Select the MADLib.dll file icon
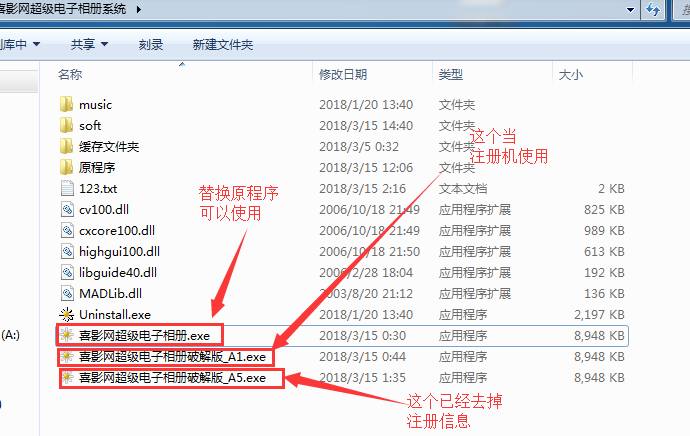This screenshot has width=690, height=436. click(67, 293)
